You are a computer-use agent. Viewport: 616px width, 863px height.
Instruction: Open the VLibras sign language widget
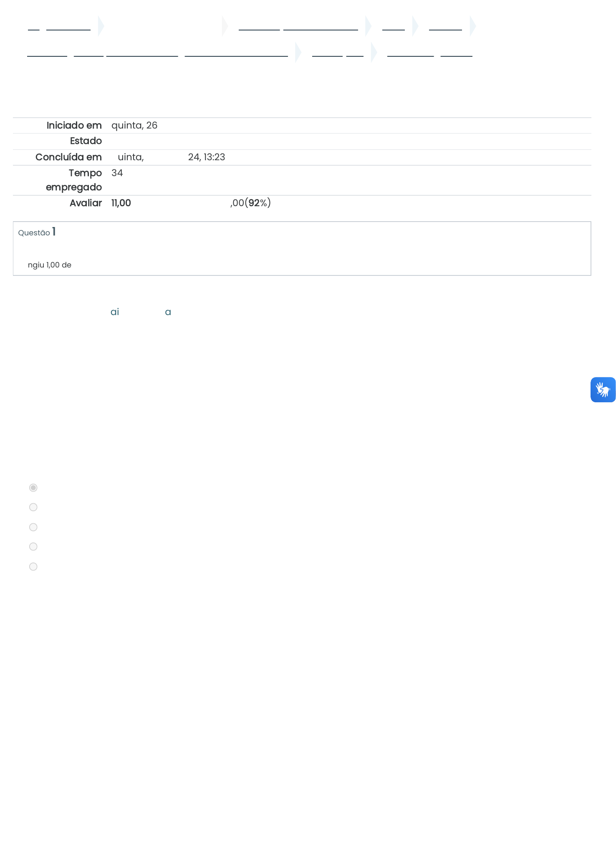pyautogui.click(x=603, y=390)
